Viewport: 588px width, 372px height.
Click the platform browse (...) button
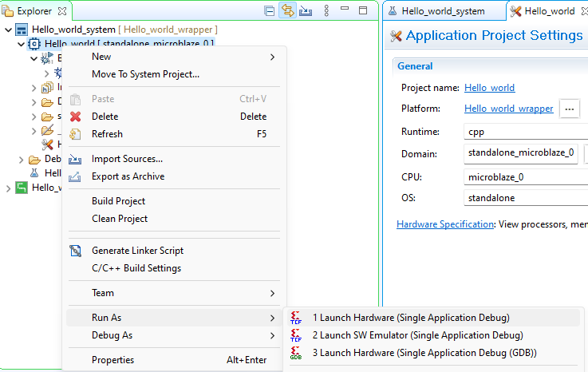(x=569, y=109)
